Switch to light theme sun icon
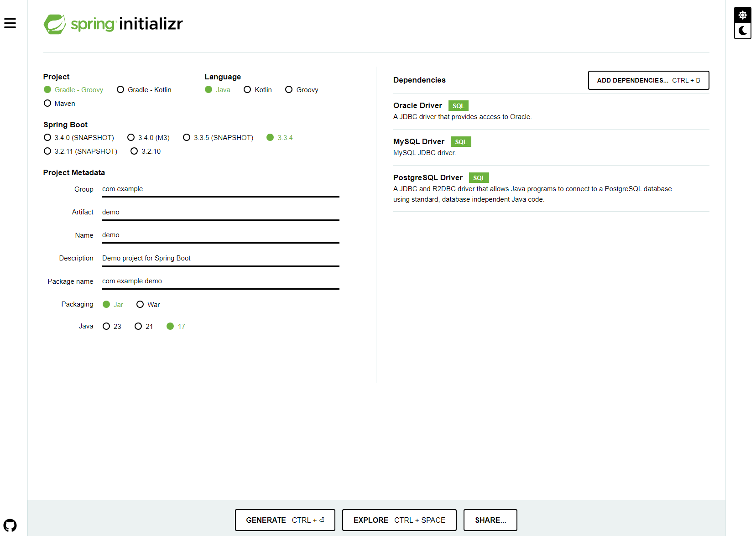 point(743,15)
